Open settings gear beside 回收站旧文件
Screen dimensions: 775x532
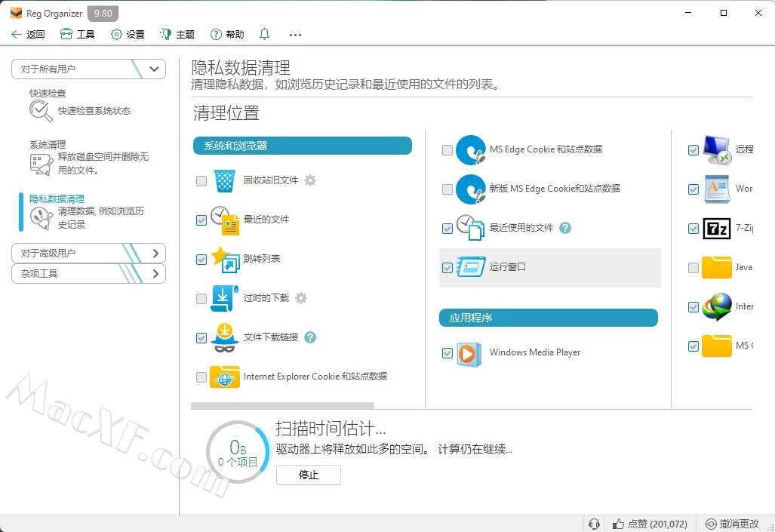coord(310,180)
